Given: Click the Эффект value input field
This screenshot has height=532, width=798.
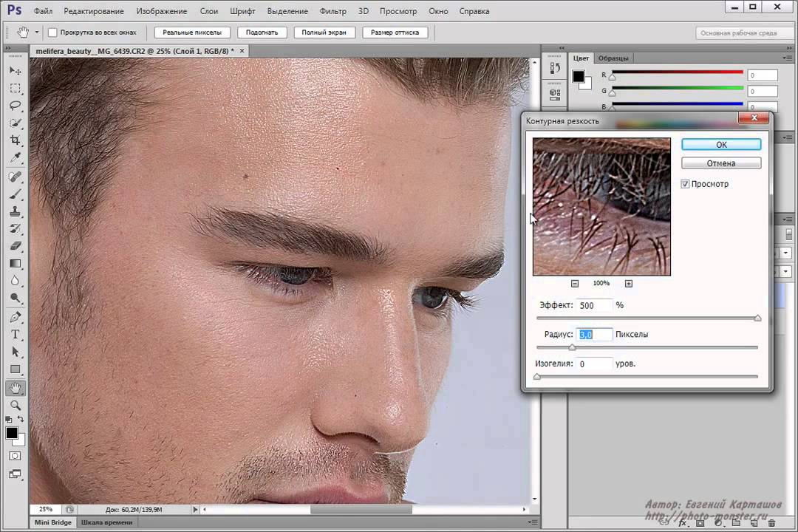Looking at the screenshot, I should tap(594, 305).
